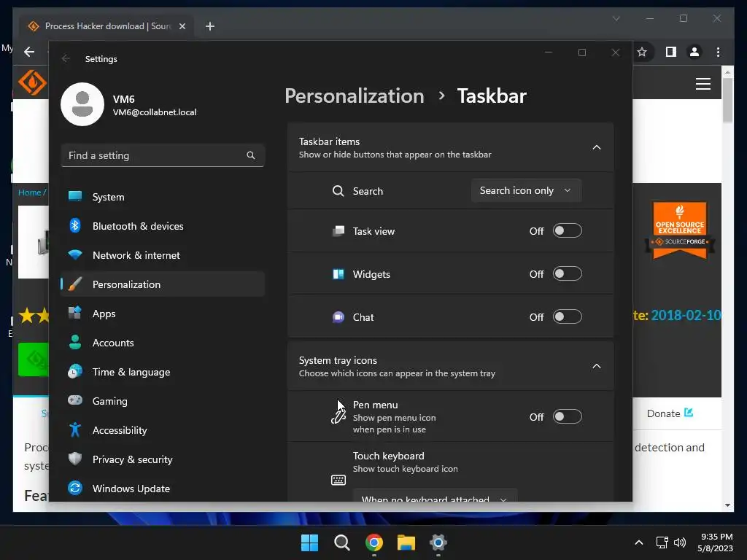Click the search magnifier in Find a setting
Screen dimensions: 747x560
click(251, 155)
